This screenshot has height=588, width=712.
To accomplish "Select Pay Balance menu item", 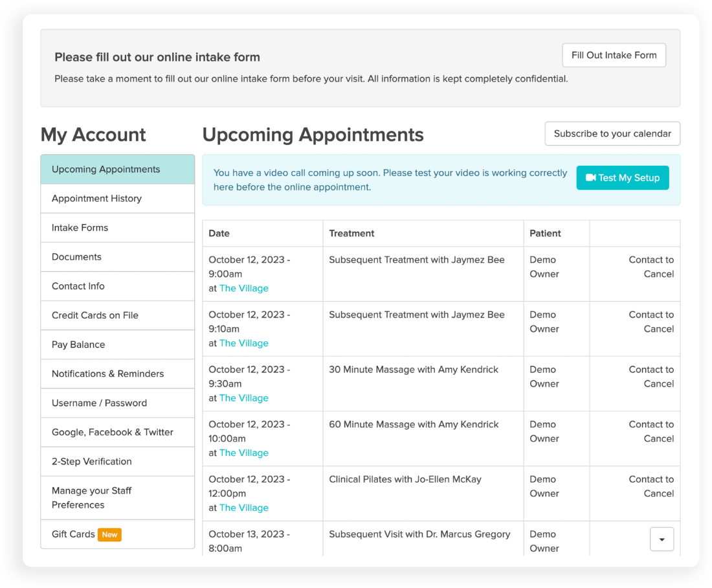I will coord(117,345).
